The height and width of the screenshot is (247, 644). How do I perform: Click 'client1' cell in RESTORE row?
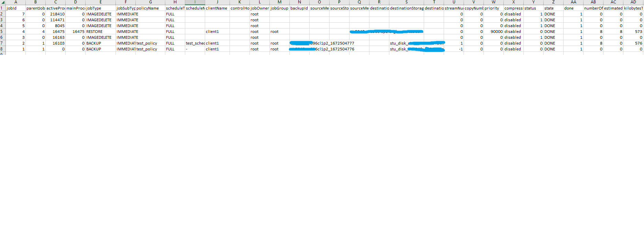pyautogui.click(x=217, y=32)
